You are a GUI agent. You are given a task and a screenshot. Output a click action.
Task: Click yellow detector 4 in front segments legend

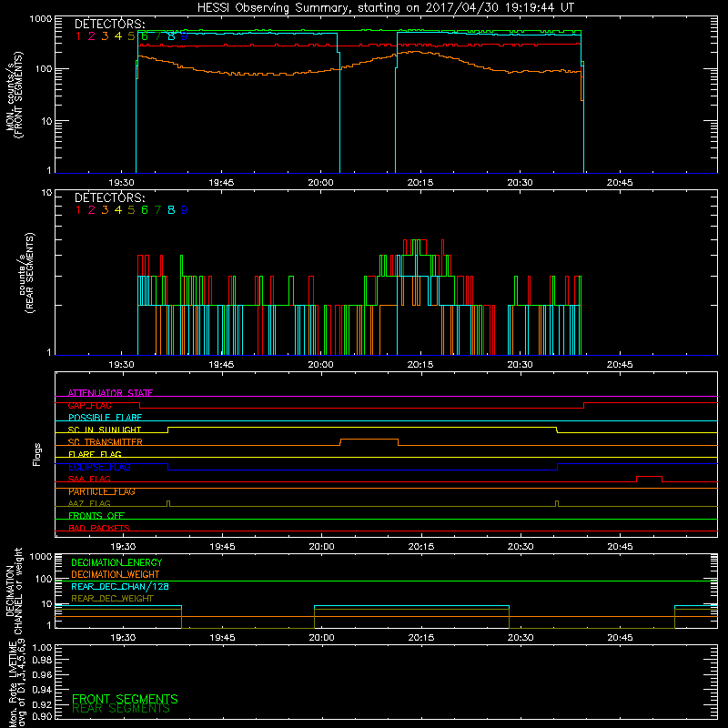coord(118,36)
